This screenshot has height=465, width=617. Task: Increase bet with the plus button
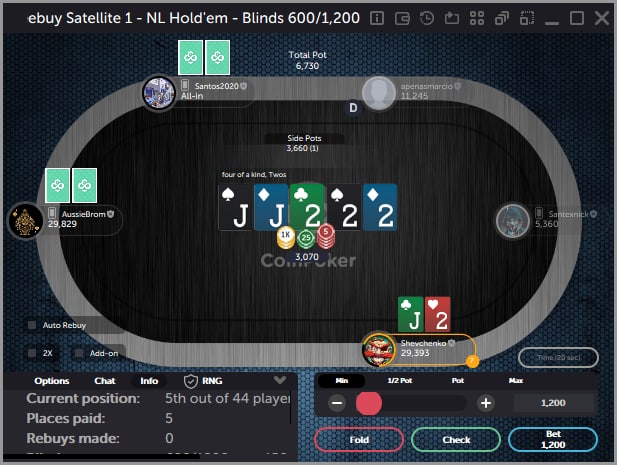(486, 403)
